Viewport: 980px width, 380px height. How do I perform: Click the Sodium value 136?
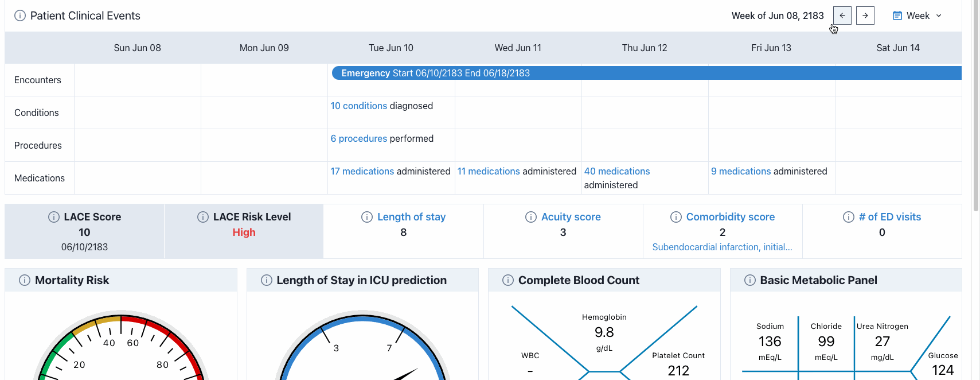coord(770,342)
